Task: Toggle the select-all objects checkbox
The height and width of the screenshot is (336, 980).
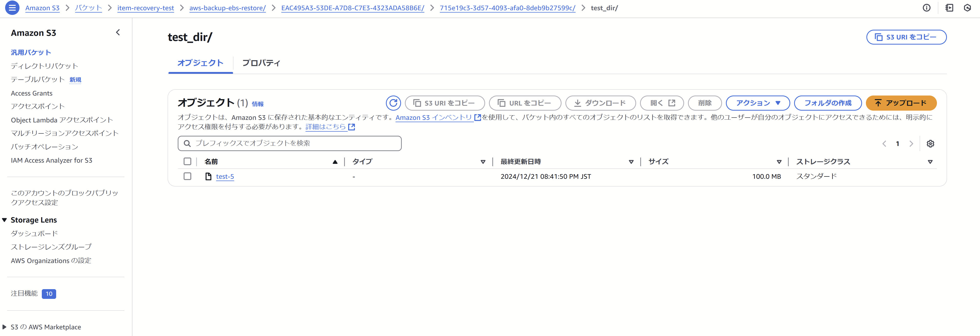Action: click(x=187, y=162)
